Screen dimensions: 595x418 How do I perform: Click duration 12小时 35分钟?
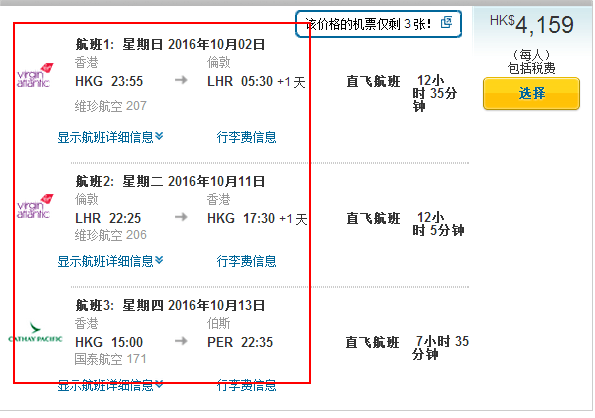click(435, 93)
